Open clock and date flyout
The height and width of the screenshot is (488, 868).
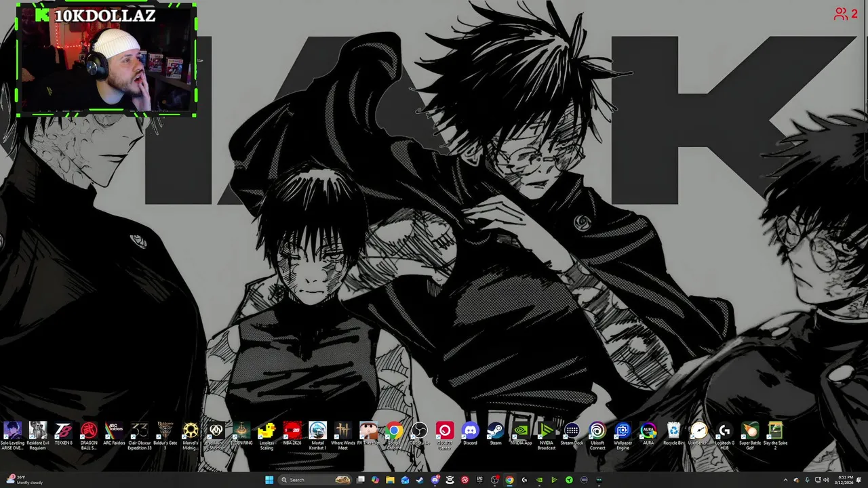click(846, 480)
